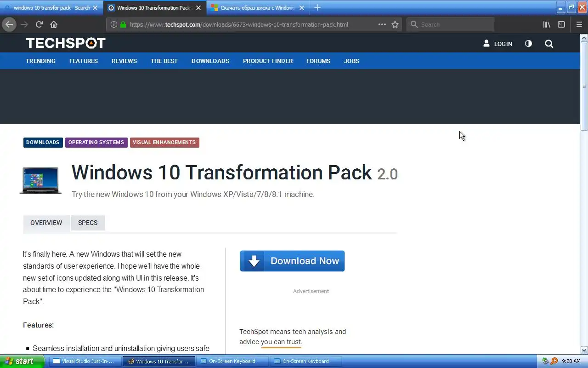Click the browser forward arrow
The image size is (588, 368).
point(24,24)
